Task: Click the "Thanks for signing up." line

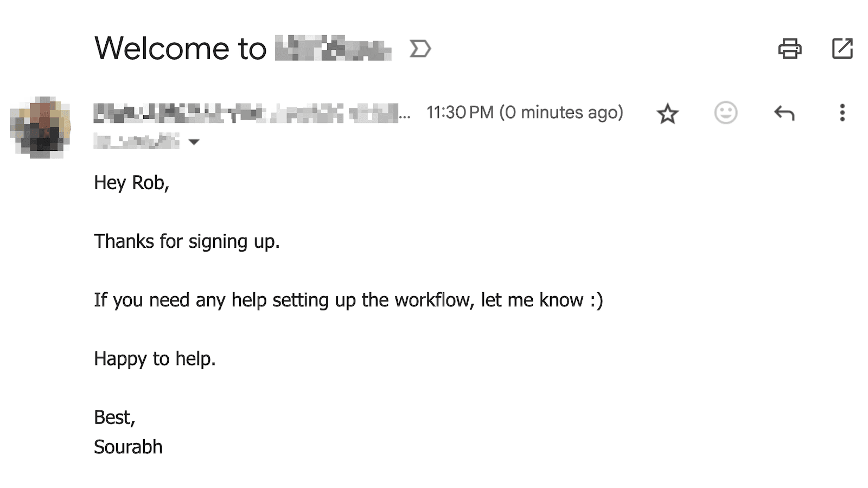Action: [x=187, y=241]
